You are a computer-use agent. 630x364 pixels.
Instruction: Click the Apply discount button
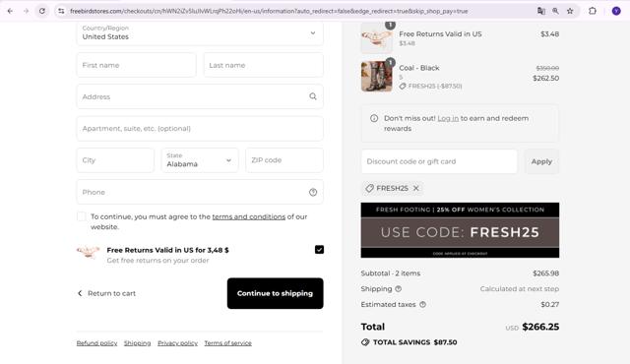pos(541,161)
